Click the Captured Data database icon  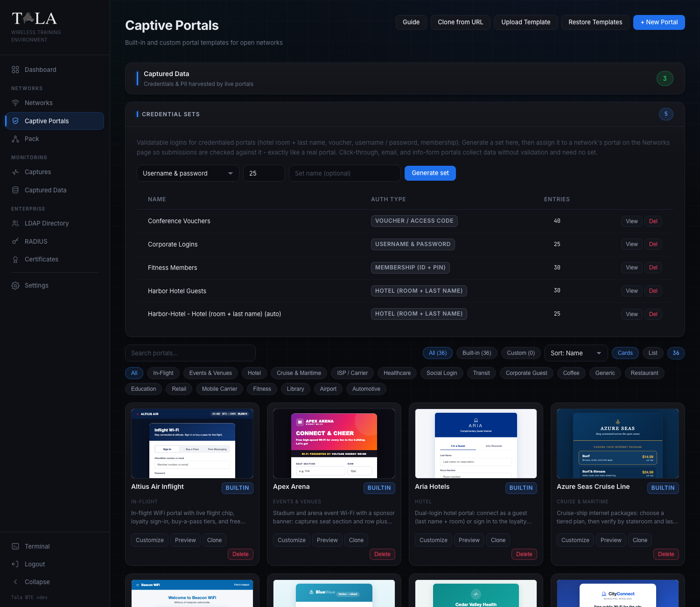[x=15, y=190]
